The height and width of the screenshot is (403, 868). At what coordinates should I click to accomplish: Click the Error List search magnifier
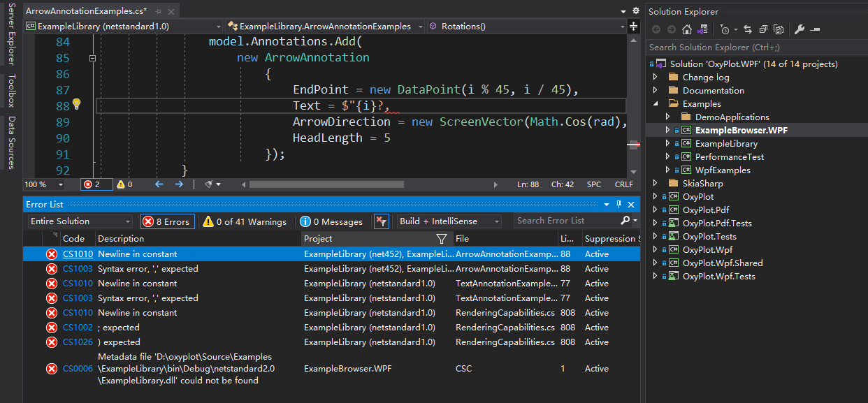click(625, 221)
